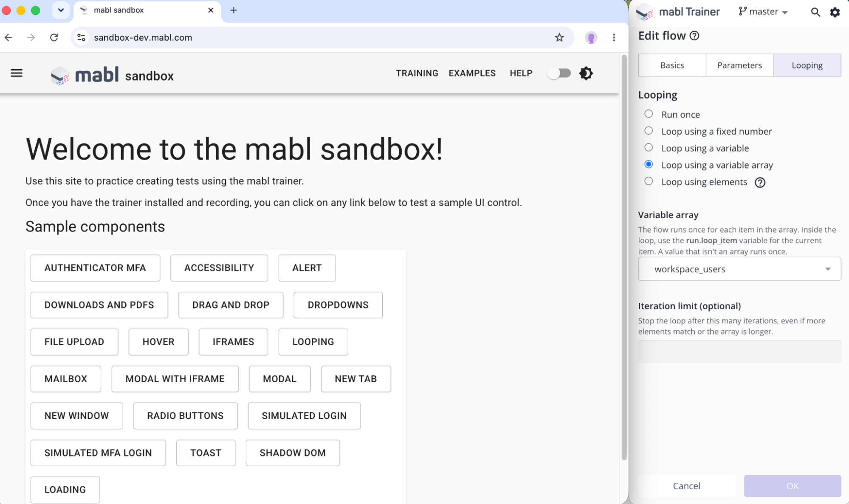
Task: Switch to the Parameters tab
Action: [x=739, y=65]
